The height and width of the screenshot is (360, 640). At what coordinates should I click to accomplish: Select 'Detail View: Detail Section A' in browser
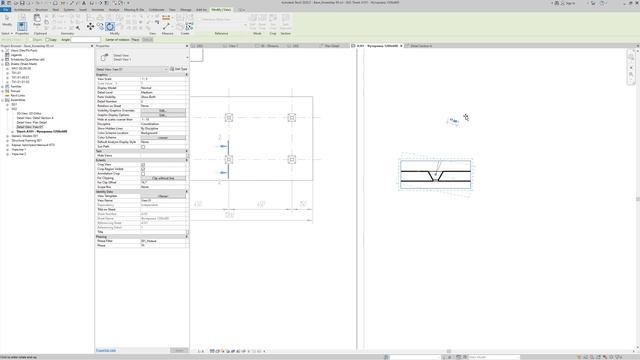click(35, 118)
